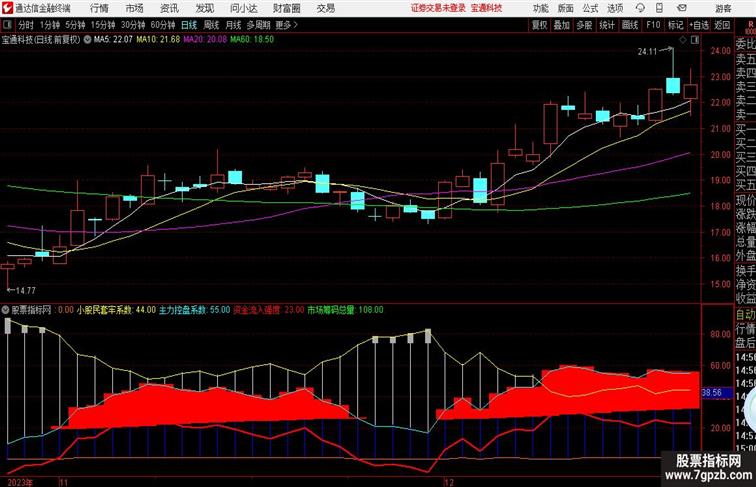The image size is (756, 487).
Task: Click the red 宝通科技 stock name link
Action: [486, 8]
